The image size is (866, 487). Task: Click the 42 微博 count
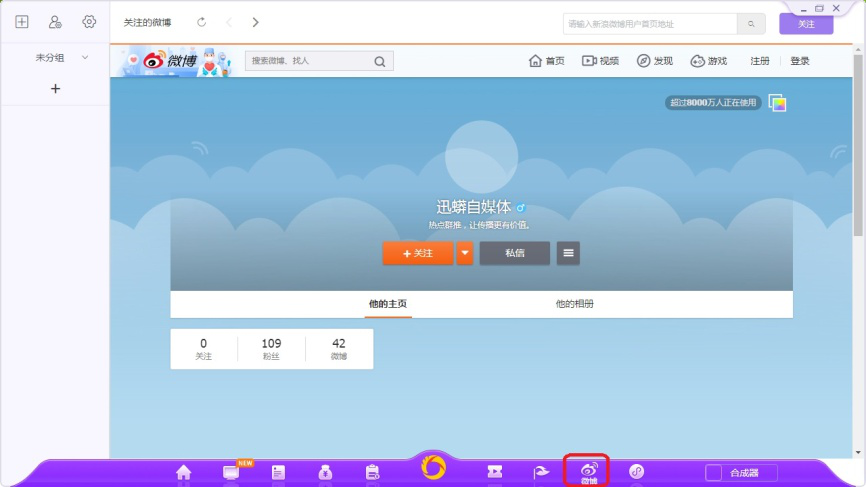(x=339, y=349)
